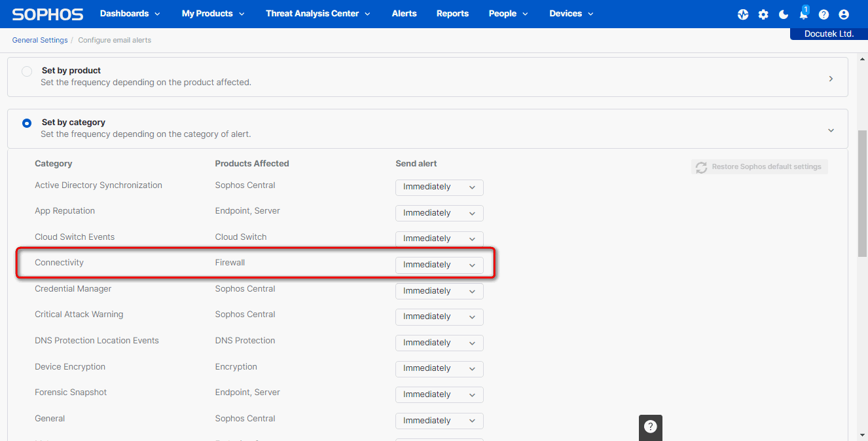Open the Devices menu
The image size is (868, 441).
[x=571, y=14]
